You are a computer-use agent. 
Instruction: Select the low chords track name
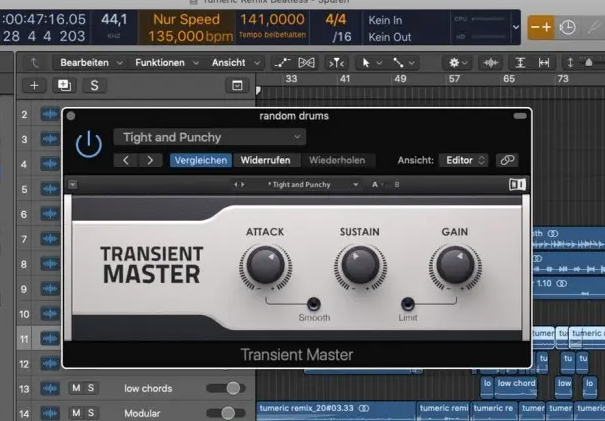tap(148, 389)
